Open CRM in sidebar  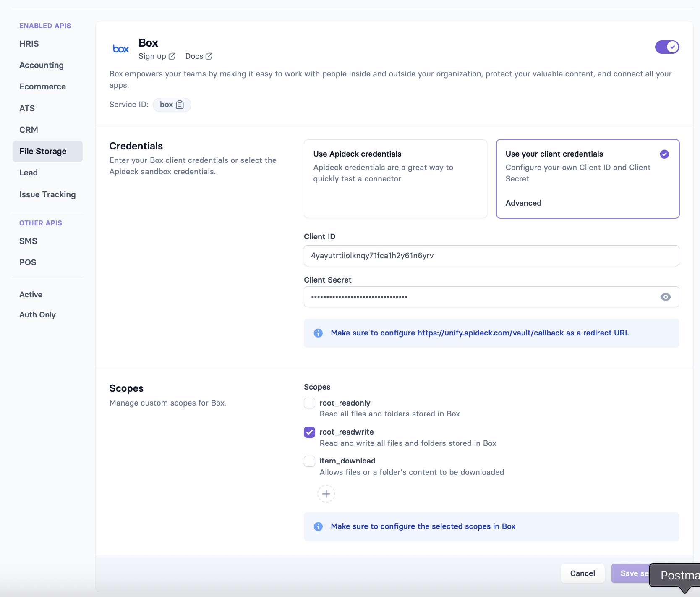tap(29, 130)
